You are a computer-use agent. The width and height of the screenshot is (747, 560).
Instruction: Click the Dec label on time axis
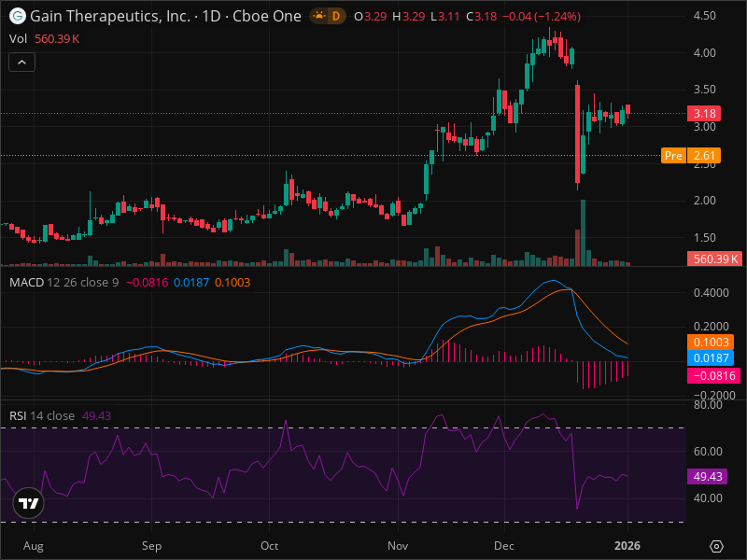[504, 546]
